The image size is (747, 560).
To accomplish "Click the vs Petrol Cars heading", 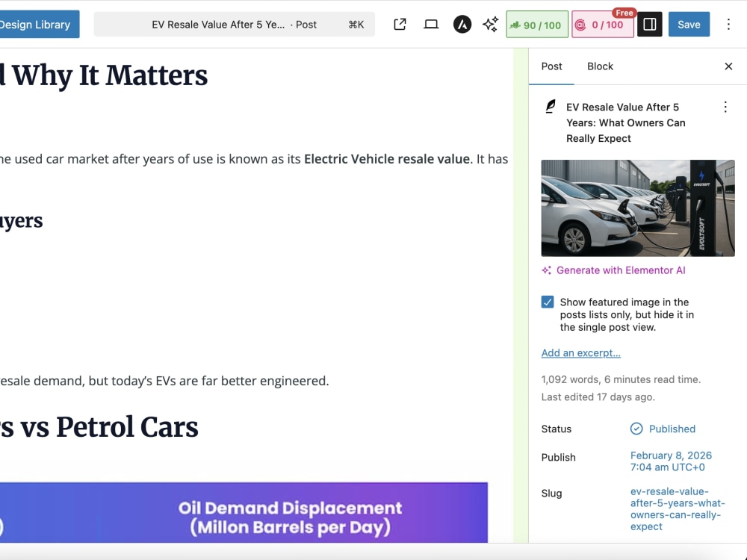I will (x=99, y=427).
